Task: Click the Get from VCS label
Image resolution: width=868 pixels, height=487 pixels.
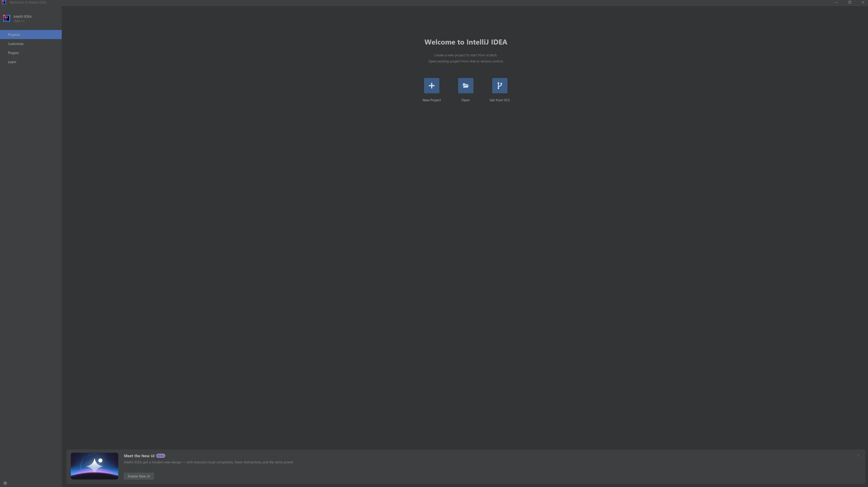Action: point(499,100)
